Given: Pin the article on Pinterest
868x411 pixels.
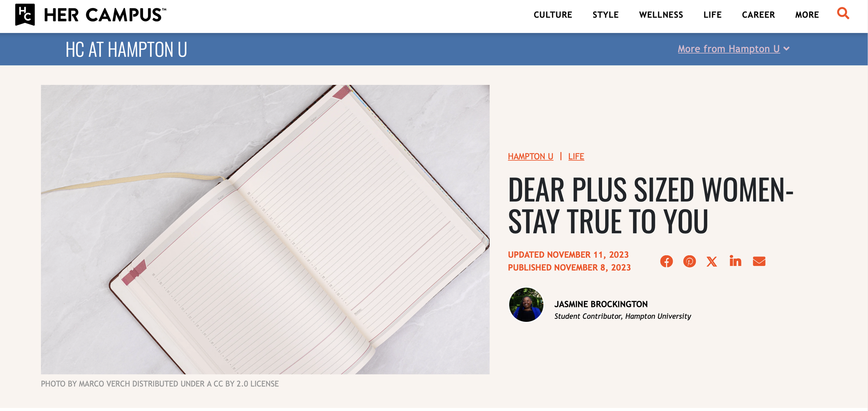Looking at the screenshot, I should pos(689,261).
